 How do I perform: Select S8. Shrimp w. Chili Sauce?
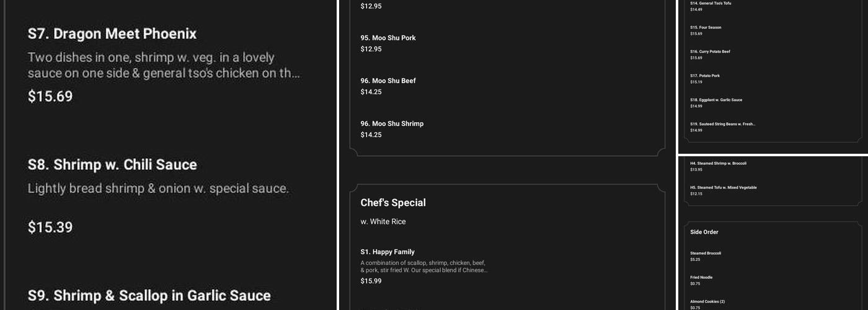pos(112,165)
